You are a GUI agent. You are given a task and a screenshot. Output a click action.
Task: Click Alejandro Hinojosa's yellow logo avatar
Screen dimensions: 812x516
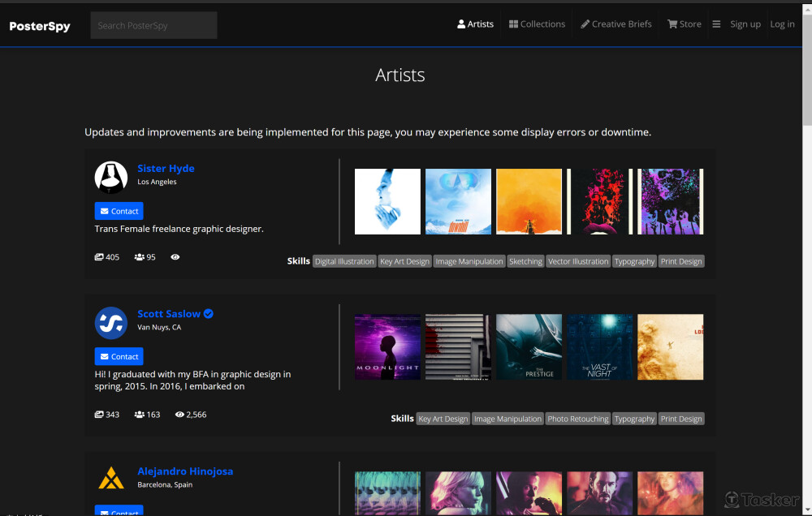pos(111,479)
